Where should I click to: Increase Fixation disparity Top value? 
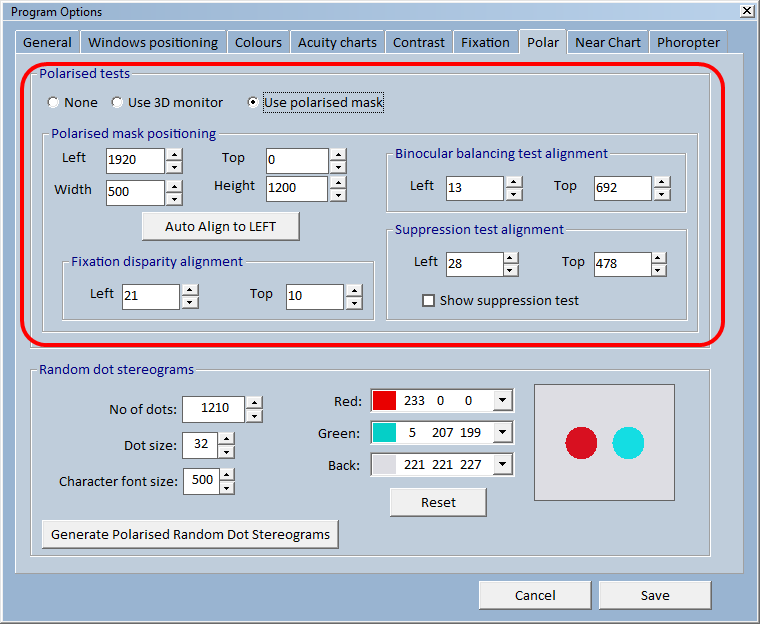click(354, 290)
